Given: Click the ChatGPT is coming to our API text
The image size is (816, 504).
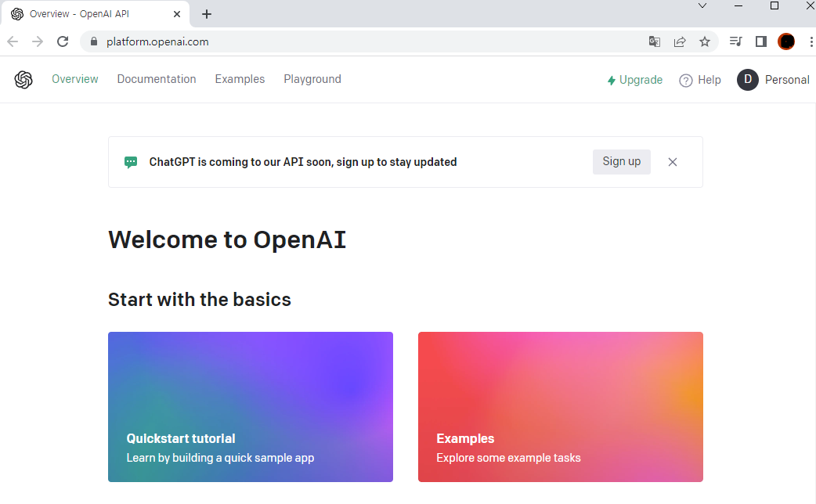Looking at the screenshot, I should pos(303,162).
